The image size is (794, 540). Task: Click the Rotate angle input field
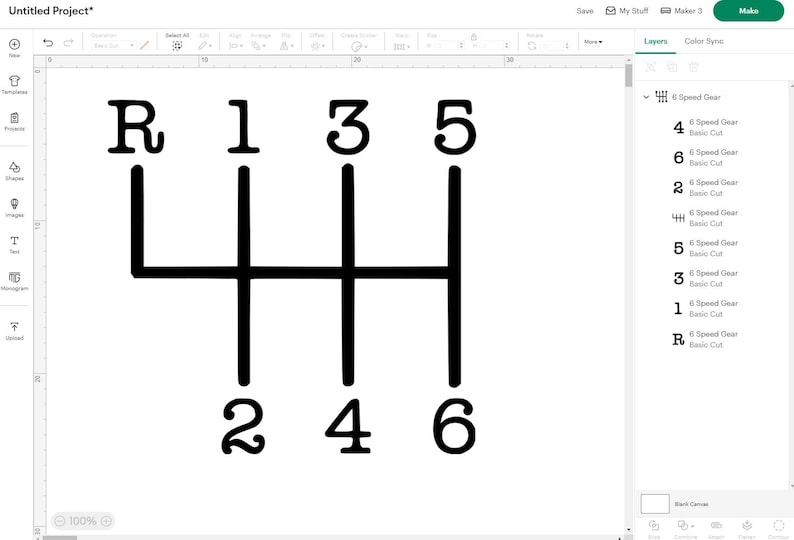[x=555, y=46]
